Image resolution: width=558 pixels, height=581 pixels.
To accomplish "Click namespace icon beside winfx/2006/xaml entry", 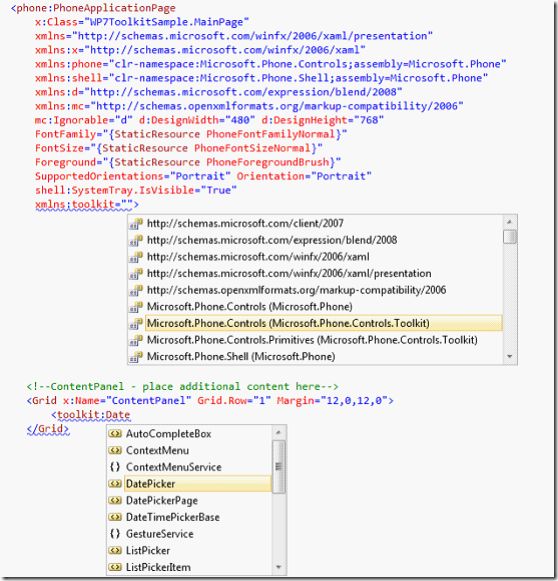I will [x=136, y=257].
